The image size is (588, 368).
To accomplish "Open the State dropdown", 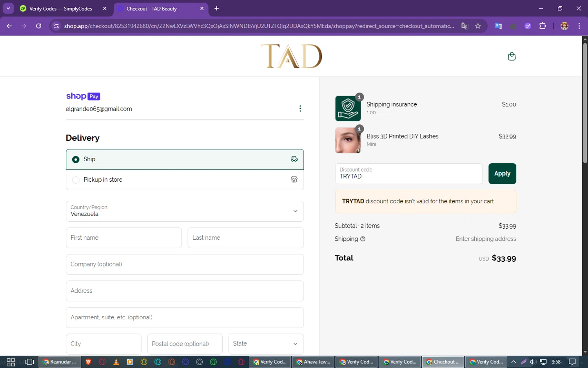I will pos(266,344).
